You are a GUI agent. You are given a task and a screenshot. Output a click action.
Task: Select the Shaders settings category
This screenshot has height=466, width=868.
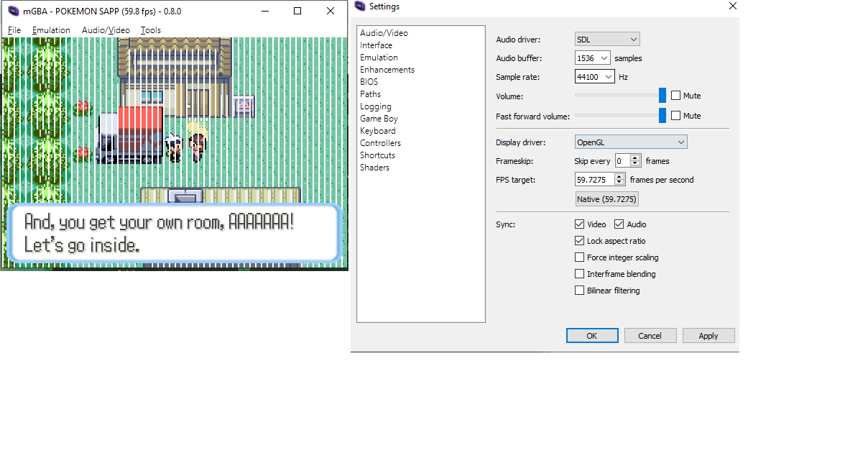374,167
